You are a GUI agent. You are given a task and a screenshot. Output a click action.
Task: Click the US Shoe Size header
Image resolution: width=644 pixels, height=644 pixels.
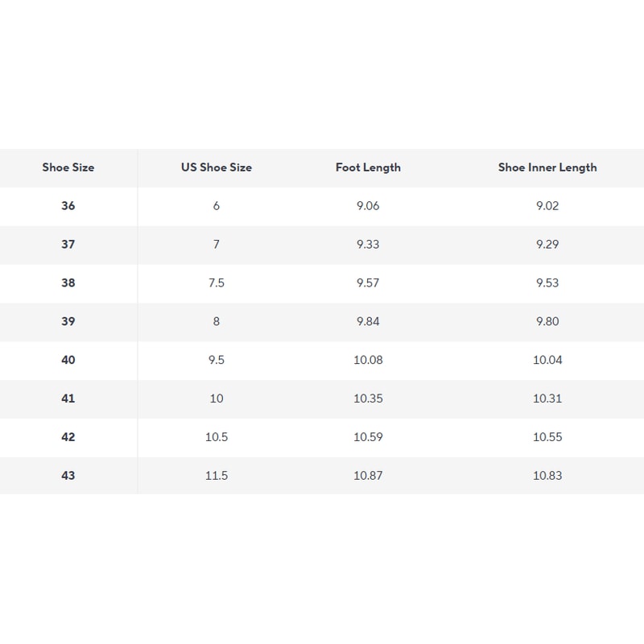pyautogui.click(x=216, y=167)
